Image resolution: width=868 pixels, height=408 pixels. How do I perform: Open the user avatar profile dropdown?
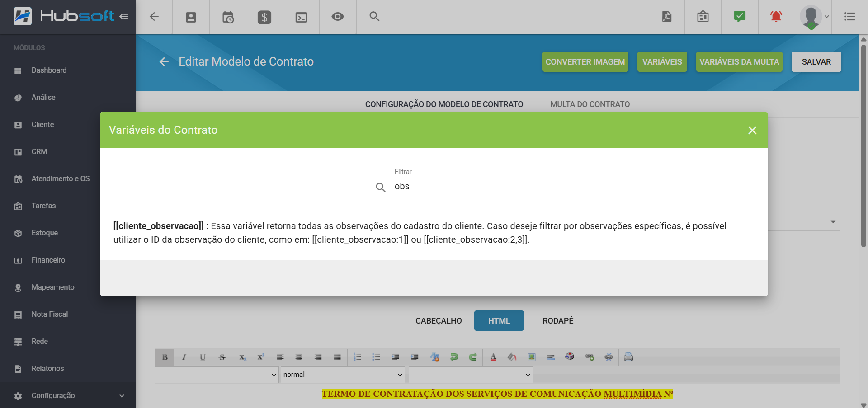[813, 17]
